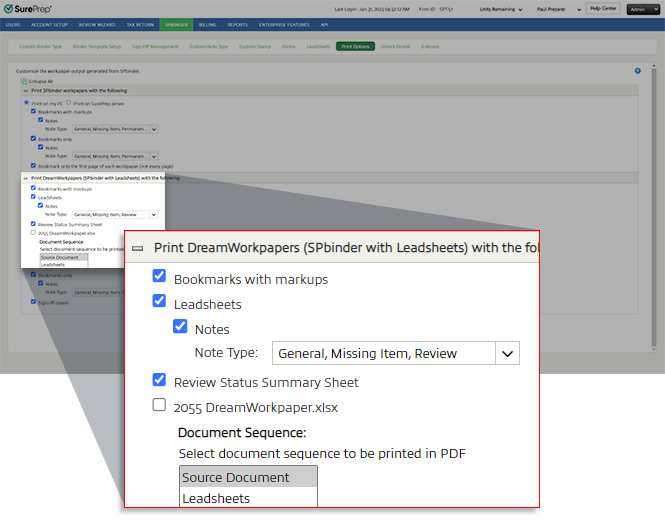Collapse the Print SPbinder workpapers section
This screenshot has width=665, height=522.
(x=24, y=90)
